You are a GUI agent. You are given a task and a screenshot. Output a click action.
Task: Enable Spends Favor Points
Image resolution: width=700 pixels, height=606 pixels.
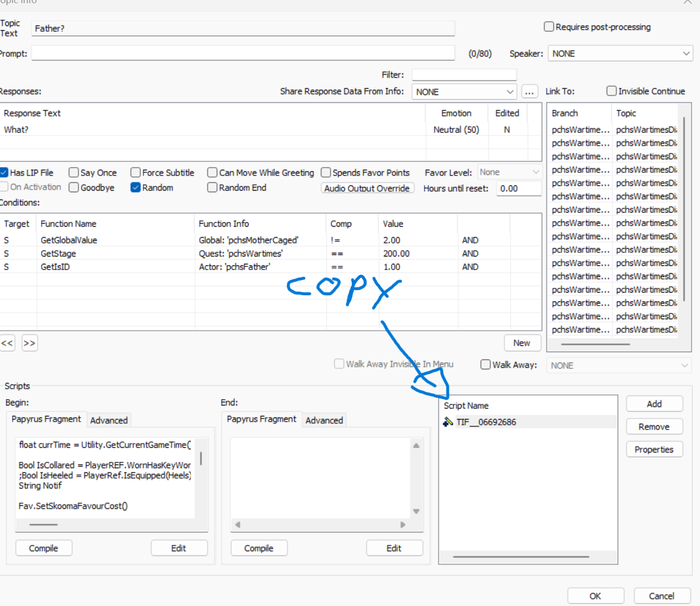(x=325, y=172)
